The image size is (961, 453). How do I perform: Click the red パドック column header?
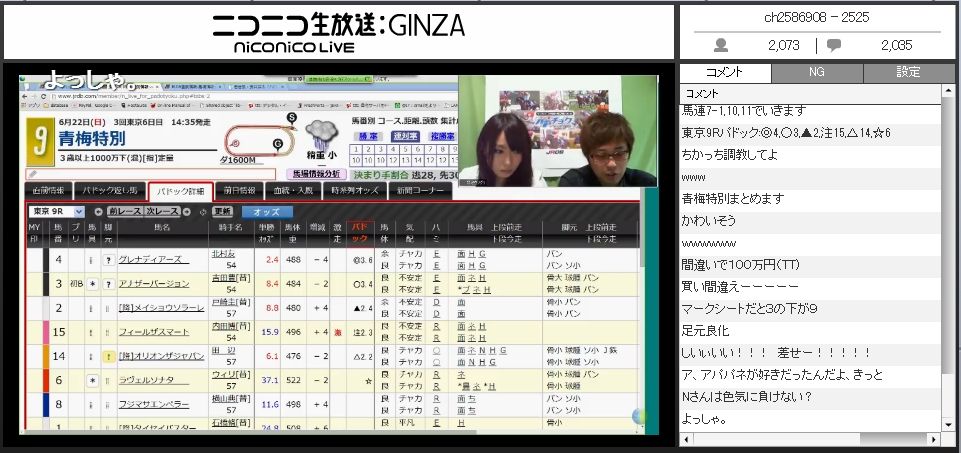coord(360,233)
